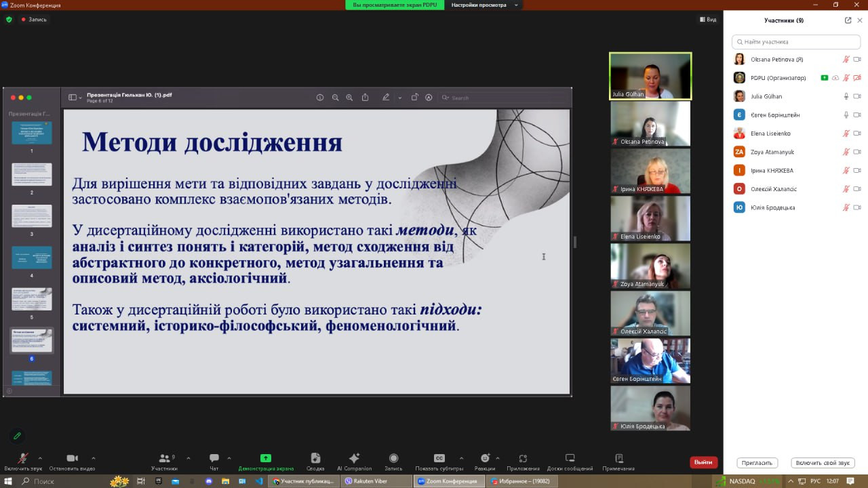Select Elena Liseienko's video thumbnail

pyautogui.click(x=650, y=218)
